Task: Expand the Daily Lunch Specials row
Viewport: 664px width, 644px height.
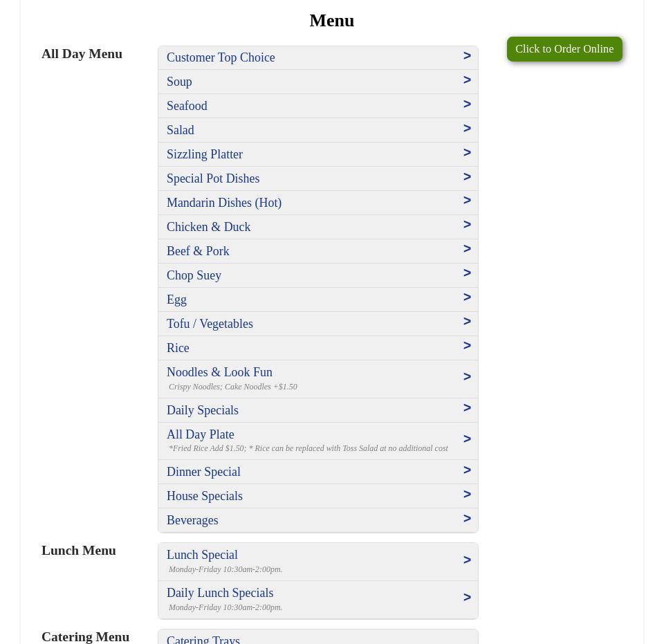Action: click(220, 593)
